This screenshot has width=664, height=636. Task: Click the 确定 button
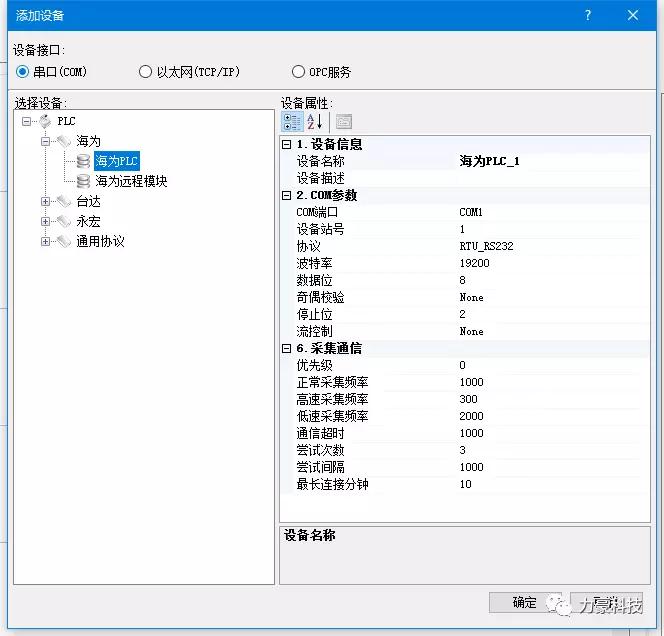pyautogui.click(x=524, y=602)
